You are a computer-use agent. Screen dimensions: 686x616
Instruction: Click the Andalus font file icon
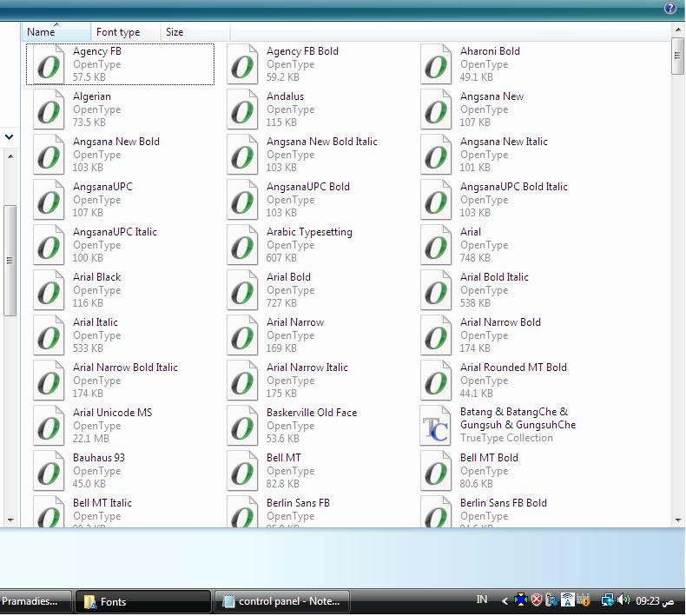[242, 109]
